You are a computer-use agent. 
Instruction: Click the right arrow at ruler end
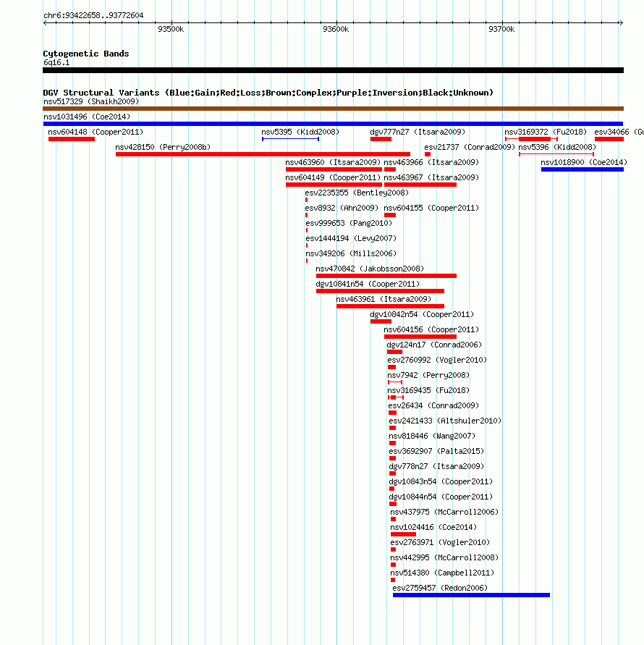(621, 23)
